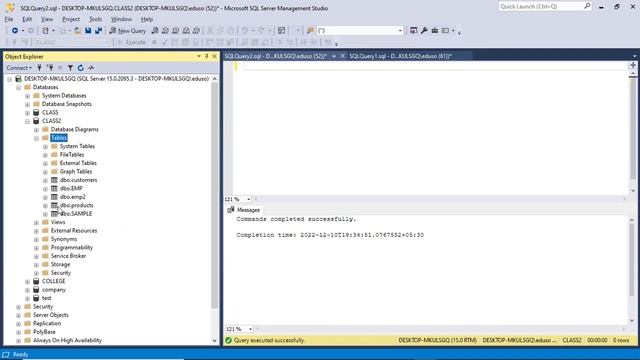
Task: Click in the Quick Launch search box
Action: pos(544,7)
